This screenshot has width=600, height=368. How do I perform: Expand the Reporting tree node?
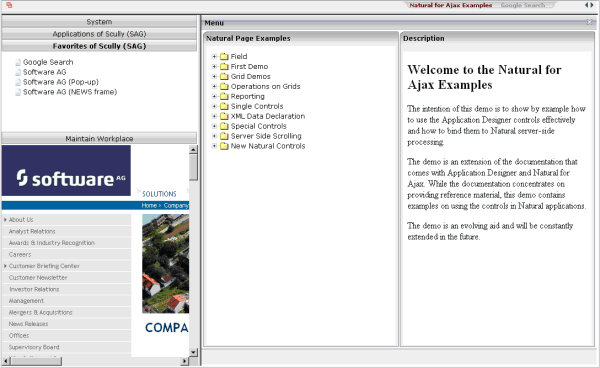(x=214, y=96)
